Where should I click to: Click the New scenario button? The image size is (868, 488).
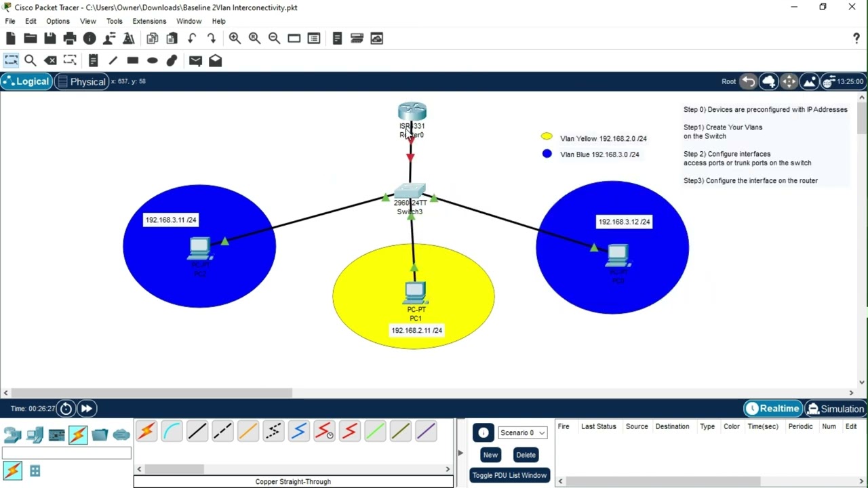(x=490, y=455)
